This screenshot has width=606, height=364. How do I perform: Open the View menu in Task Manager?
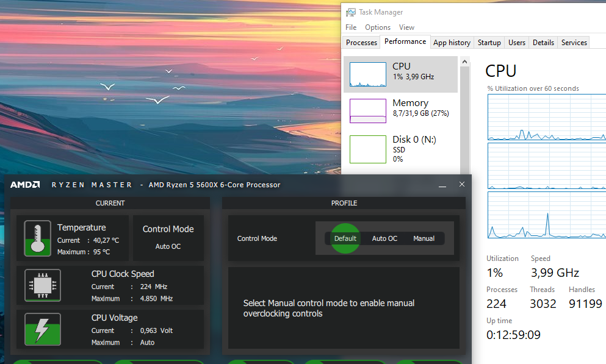[x=406, y=27]
